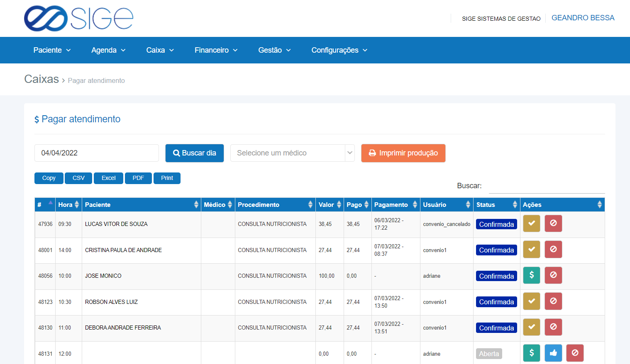The width and height of the screenshot is (630, 364).
Task: Click thumbs-up icon for appointment 48131
Action: [x=553, y=353]
